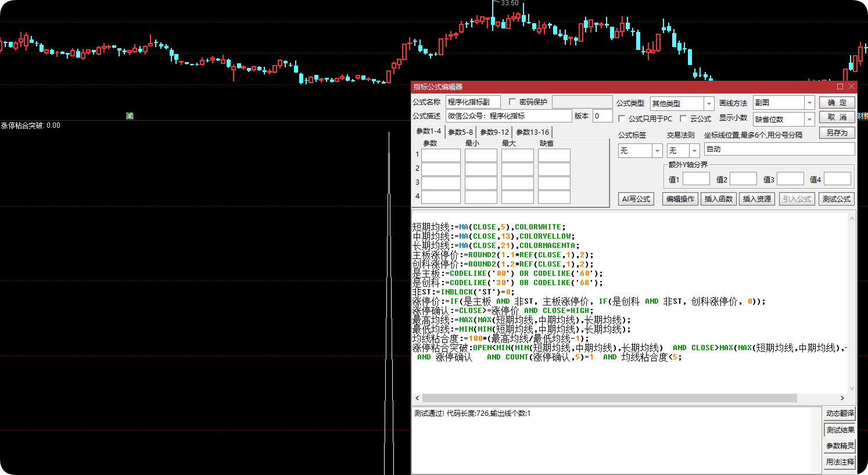Select the 参数13-16 tab
Screen dimensions: 868x475
[532, 132]
